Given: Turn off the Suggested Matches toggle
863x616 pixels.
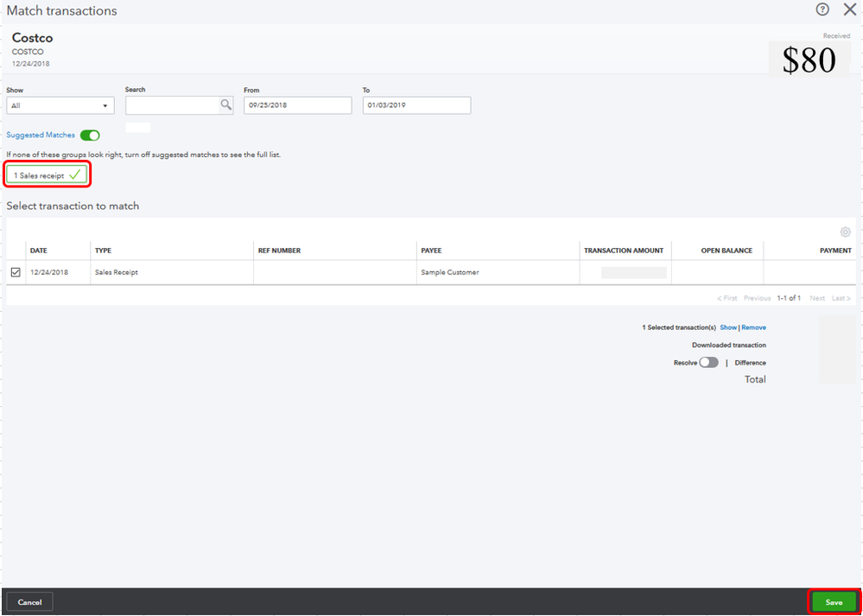Looking at the screenshot, I should 90,135.
